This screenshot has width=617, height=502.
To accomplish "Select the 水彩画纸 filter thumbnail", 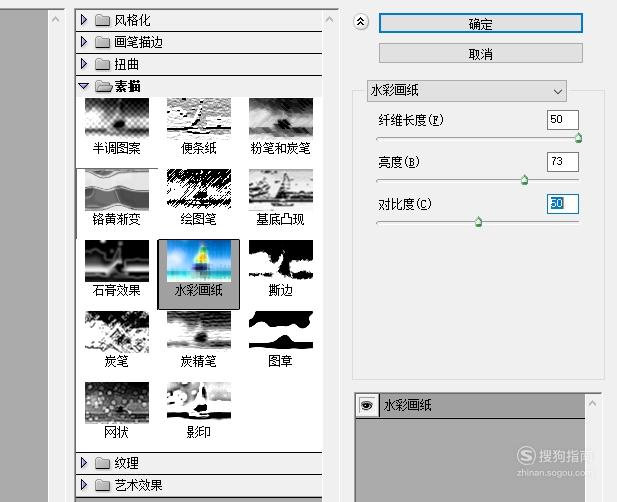I will (199, 260).
